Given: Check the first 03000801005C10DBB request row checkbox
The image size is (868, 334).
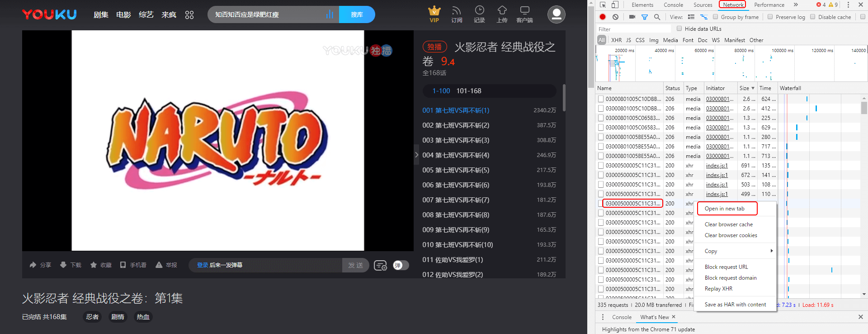Looking at the screenshot, I should tap(601, 99).
